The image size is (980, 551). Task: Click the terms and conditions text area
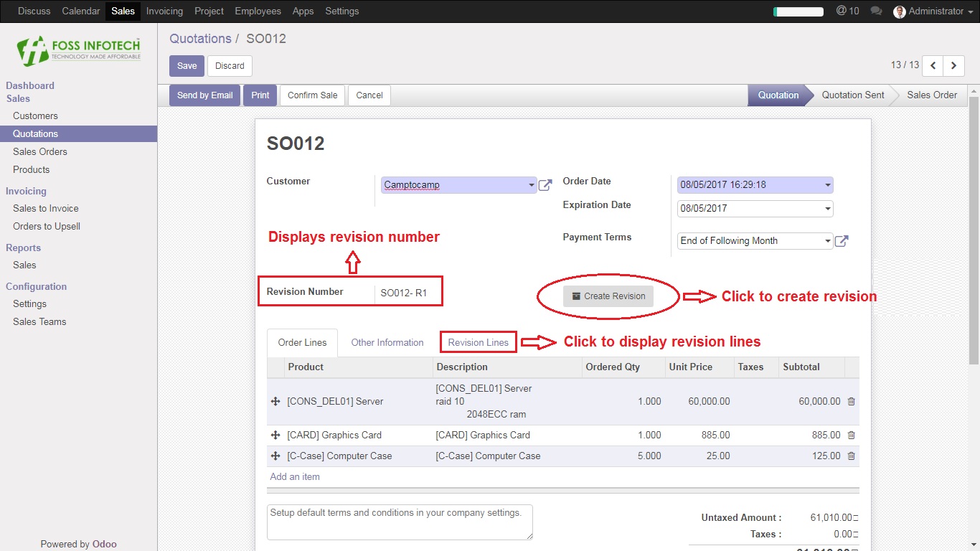[x=400, y=522]
